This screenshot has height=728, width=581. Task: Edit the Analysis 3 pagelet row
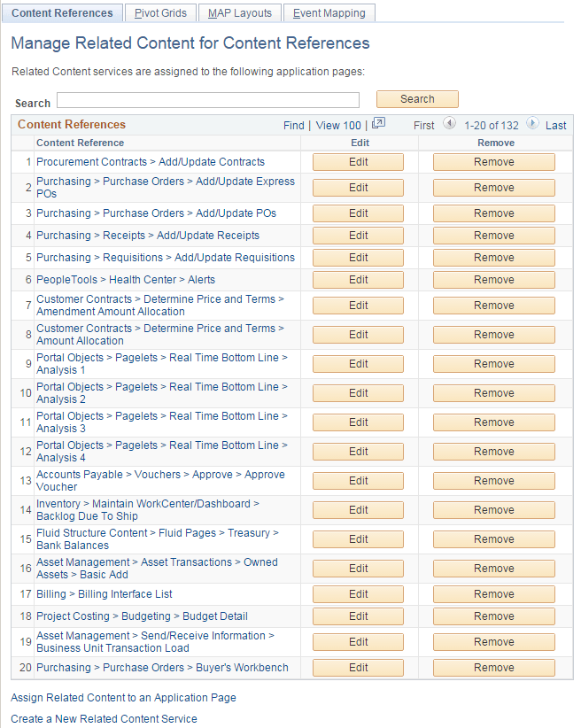358,422
